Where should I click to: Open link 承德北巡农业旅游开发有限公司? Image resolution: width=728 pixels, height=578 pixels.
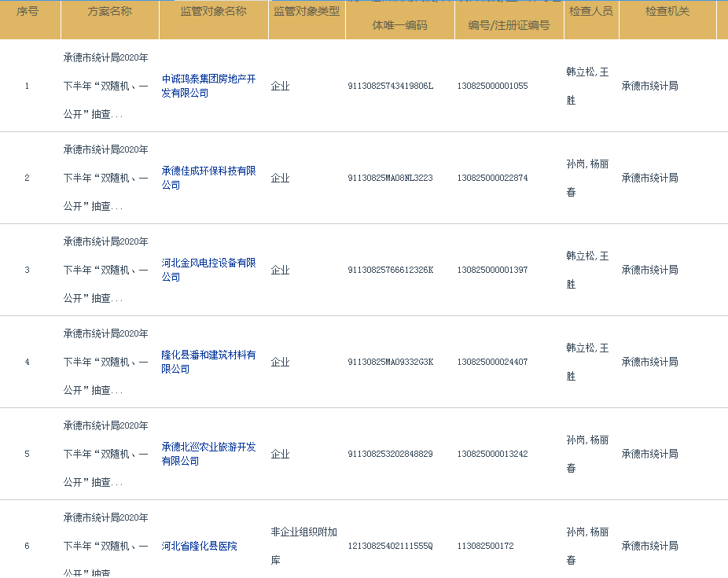208,454
